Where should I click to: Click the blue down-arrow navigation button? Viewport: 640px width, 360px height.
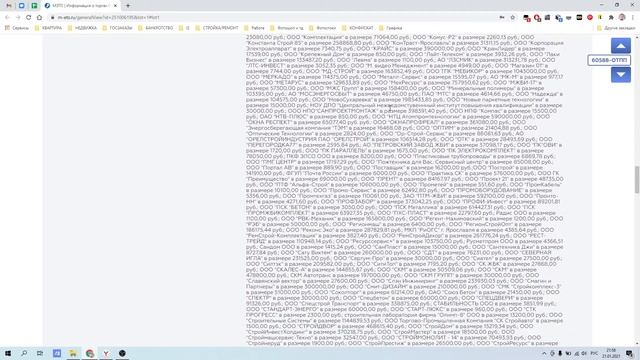pos(620,75)
